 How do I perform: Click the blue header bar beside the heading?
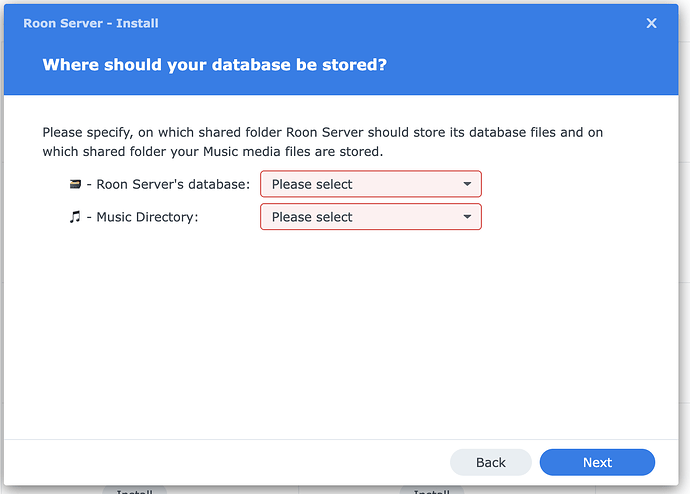pos(540,65)
